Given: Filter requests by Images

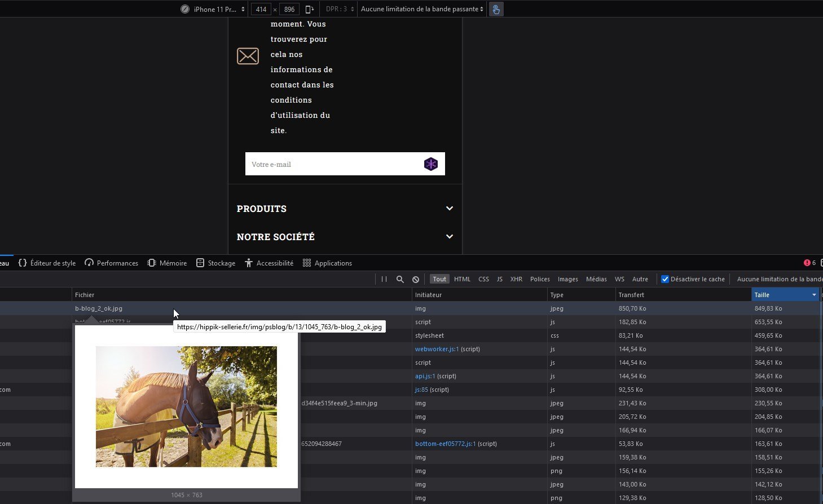Looking at the screenshot, I should pyautogui.click(x=567, y=279).
